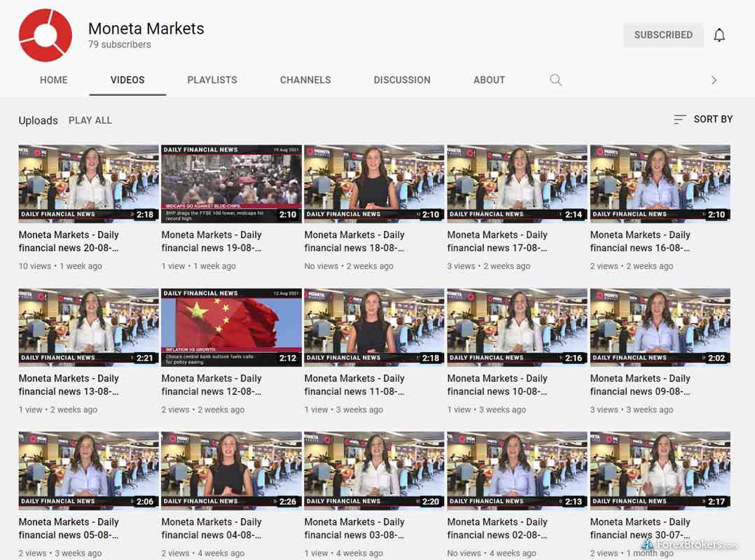Open thumbnail of financial news 05-08 video
This screenshot has width=755, height=560.
click(88, 470)
